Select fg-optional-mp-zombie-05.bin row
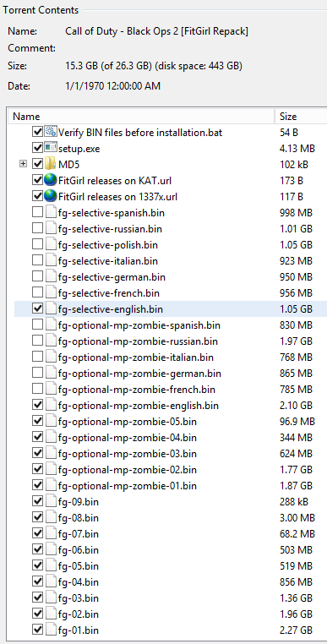The width and height of the screenshot is (327, 644). tap(171, 422)
